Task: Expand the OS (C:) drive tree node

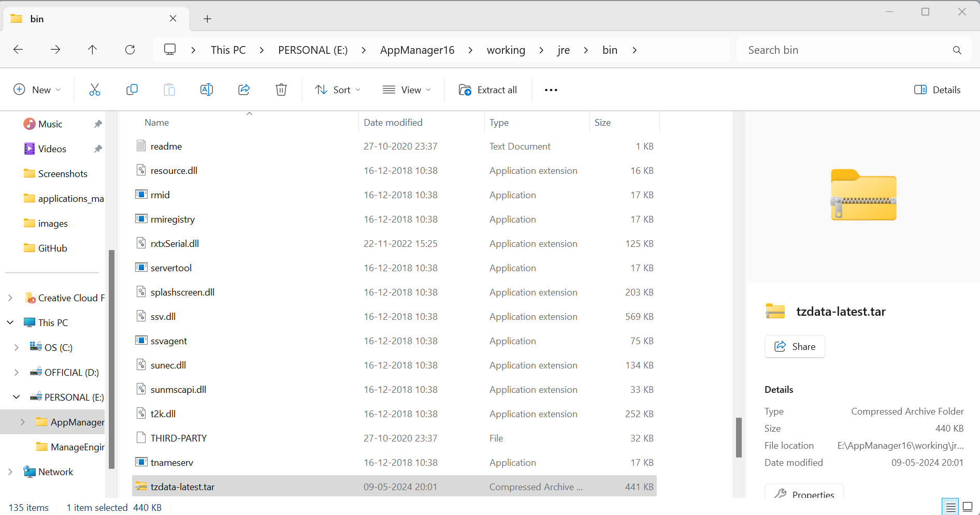Action: [16, 347]
